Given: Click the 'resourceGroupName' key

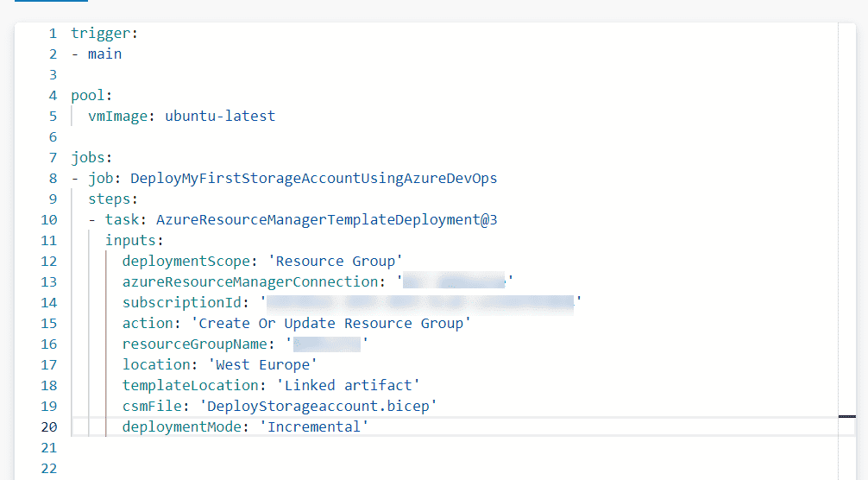Looking at the screenshot, I should [x=194, y=344].
